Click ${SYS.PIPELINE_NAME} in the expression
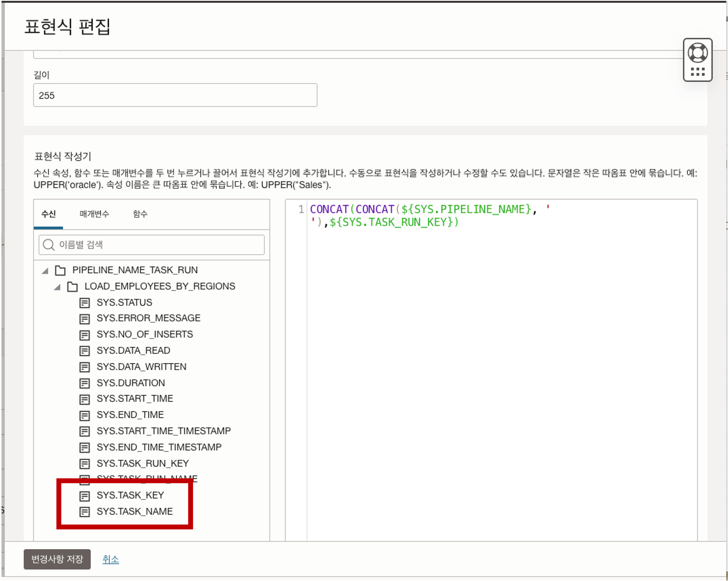The width and height of the screenshot is (728, 581). 466,209
